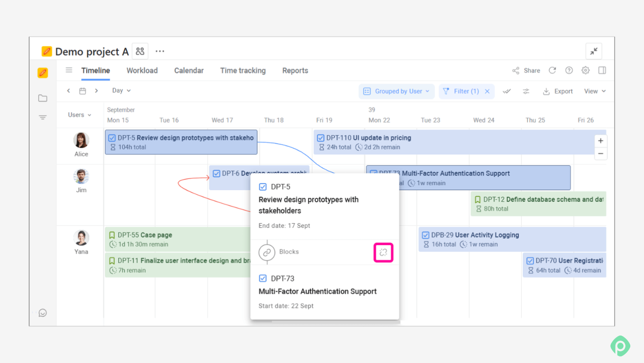Screen dimensions: 644x363
Task: Select the pencil project icon in sidebar
Action: click(43, 73)
